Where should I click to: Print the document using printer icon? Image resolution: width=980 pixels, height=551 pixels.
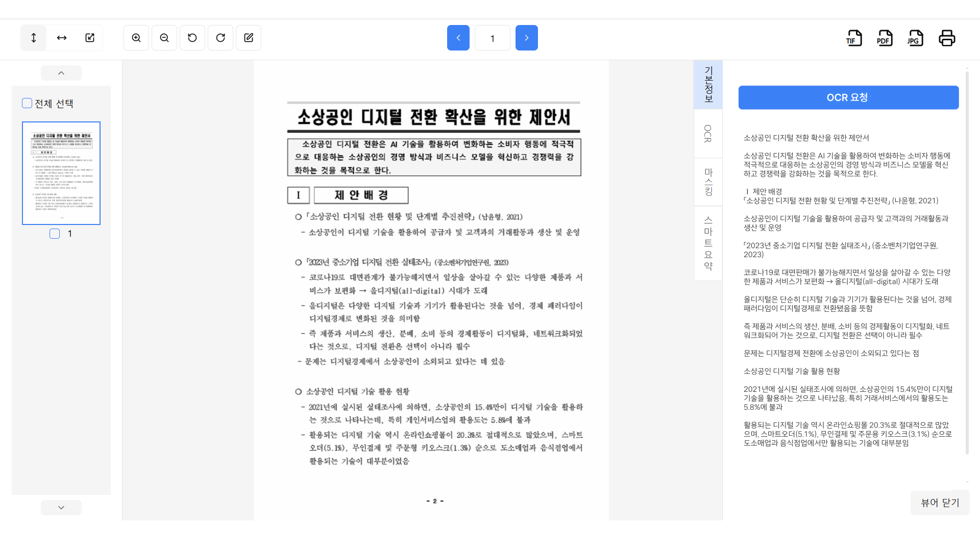pos(947,38)
